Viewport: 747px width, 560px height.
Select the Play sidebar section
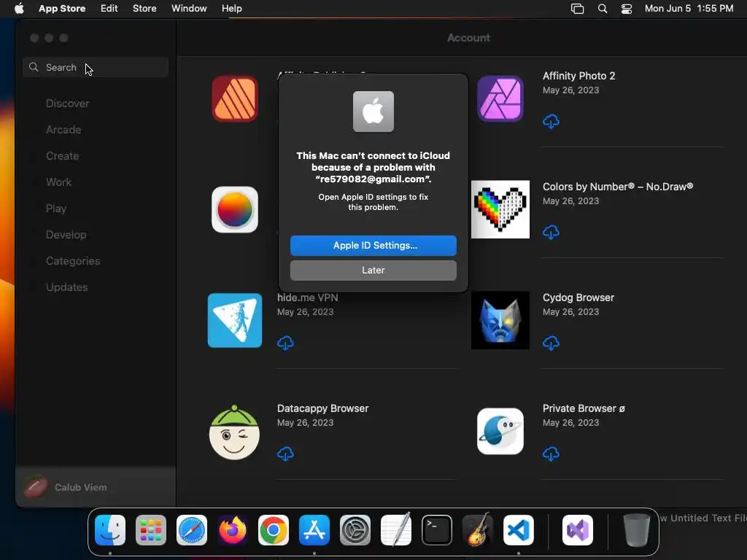tap(55, 208)
